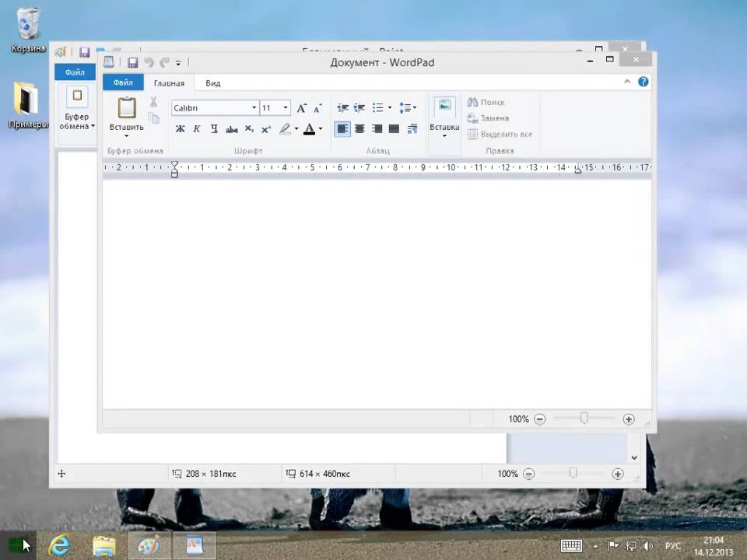The image size is (747, 560).
Task: Align text right
Action: [x=377, y=128]
